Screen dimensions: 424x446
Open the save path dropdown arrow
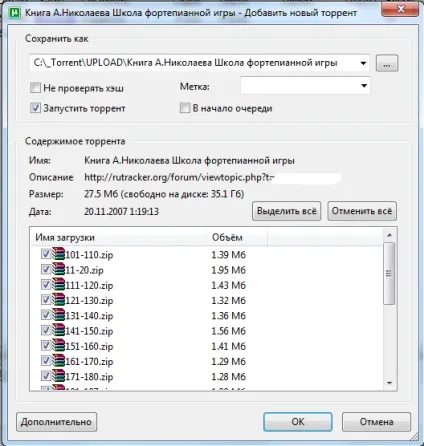pos(363,63)
